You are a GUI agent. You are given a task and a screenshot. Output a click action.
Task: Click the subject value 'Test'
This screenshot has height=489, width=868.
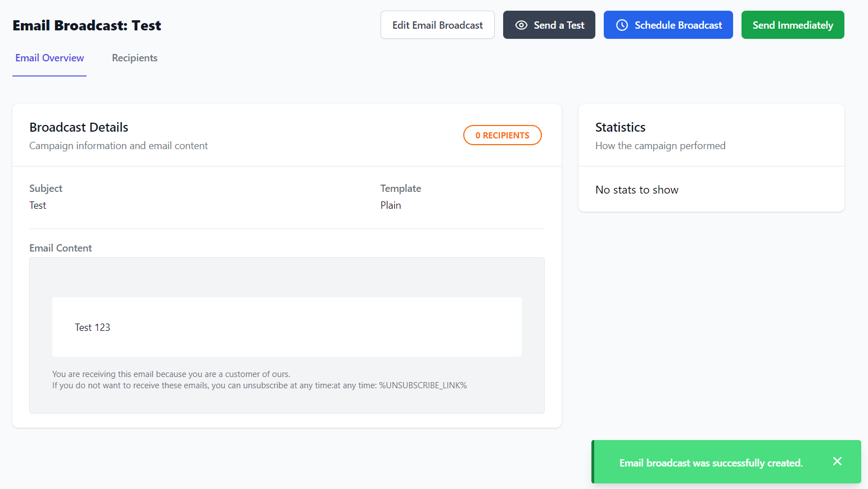38,205
